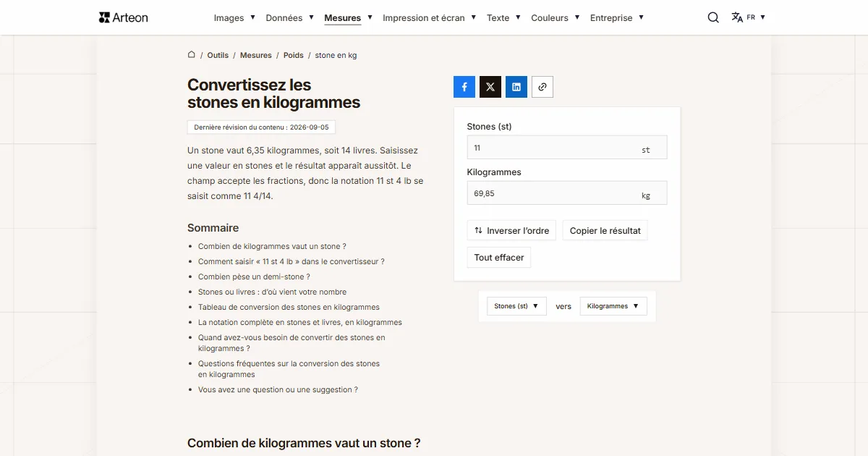Expand the FR language dropdown
868x456 pixels.
[x=757, y=17]
